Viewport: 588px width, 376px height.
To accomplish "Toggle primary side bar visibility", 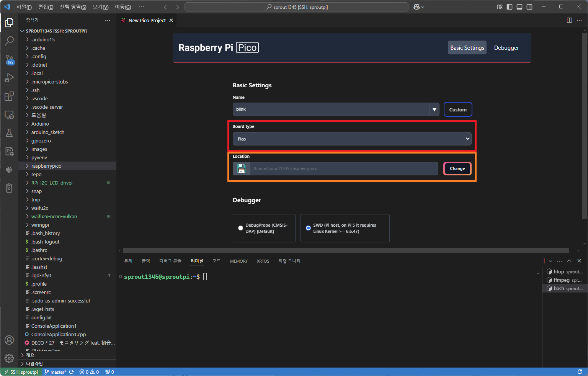I will pyautogui.click(x=510, y=7).
